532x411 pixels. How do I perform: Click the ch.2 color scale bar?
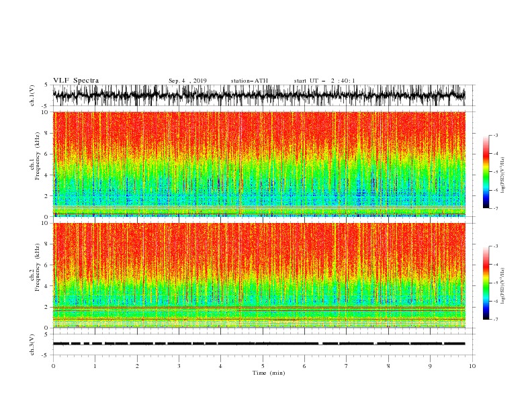click(486, 283)
